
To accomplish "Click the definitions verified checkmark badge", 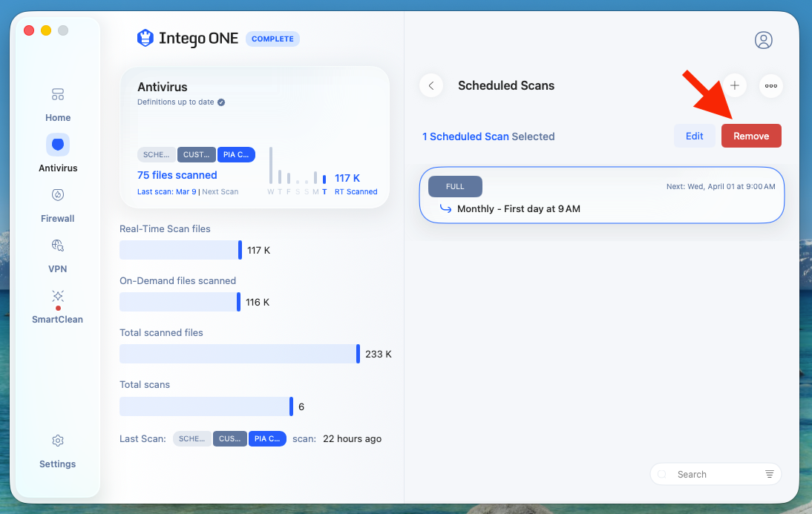I will [x=221, y=102].
